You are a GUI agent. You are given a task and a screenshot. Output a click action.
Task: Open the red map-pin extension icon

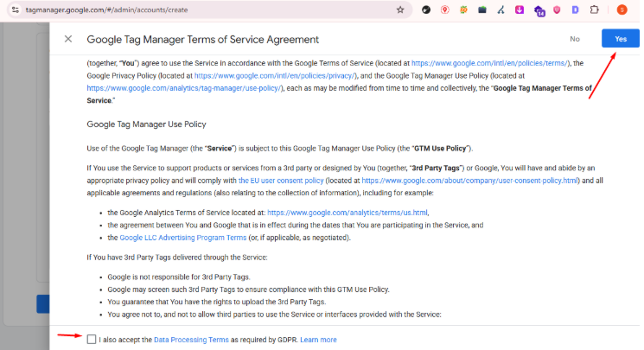pos(445,10)
